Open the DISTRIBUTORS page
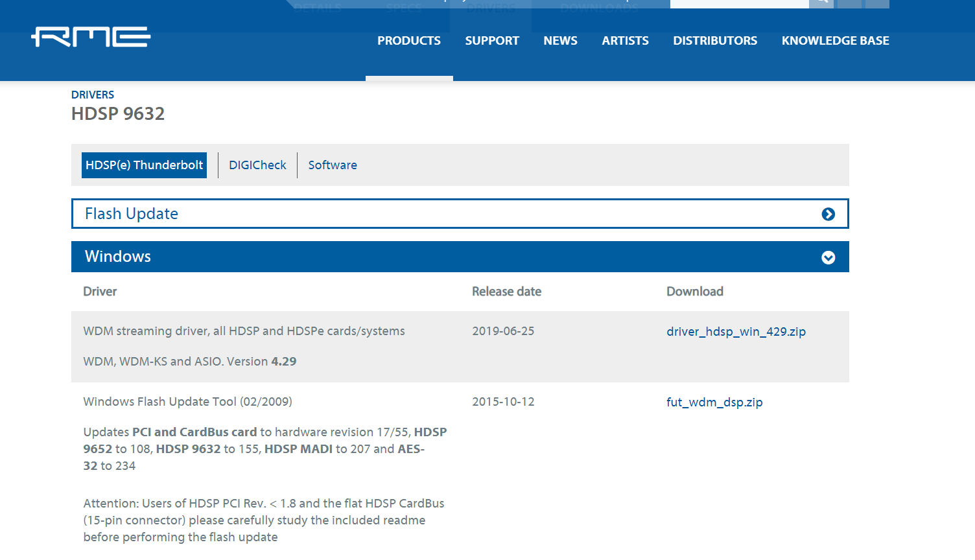Viewport: 975px width, 560px height. 715,41
